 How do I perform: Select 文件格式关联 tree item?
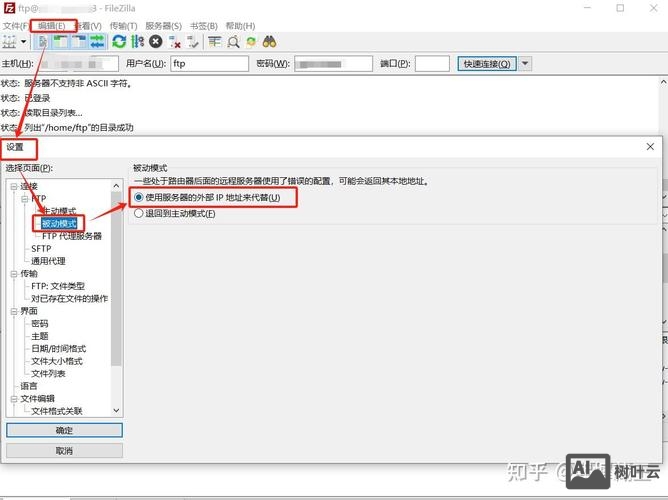(x=57, y=411)
